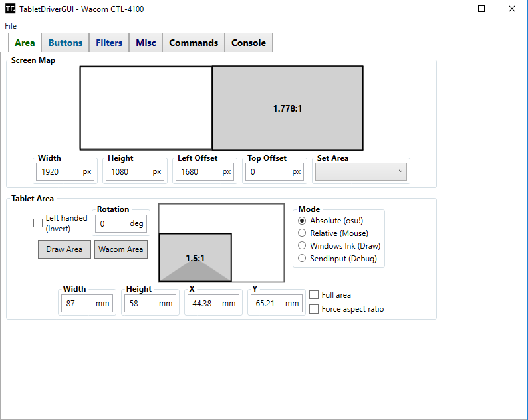This screenshot has width=528, height=420.
Task: Close the TabletDriverGUI window
Action: [512, 9]
